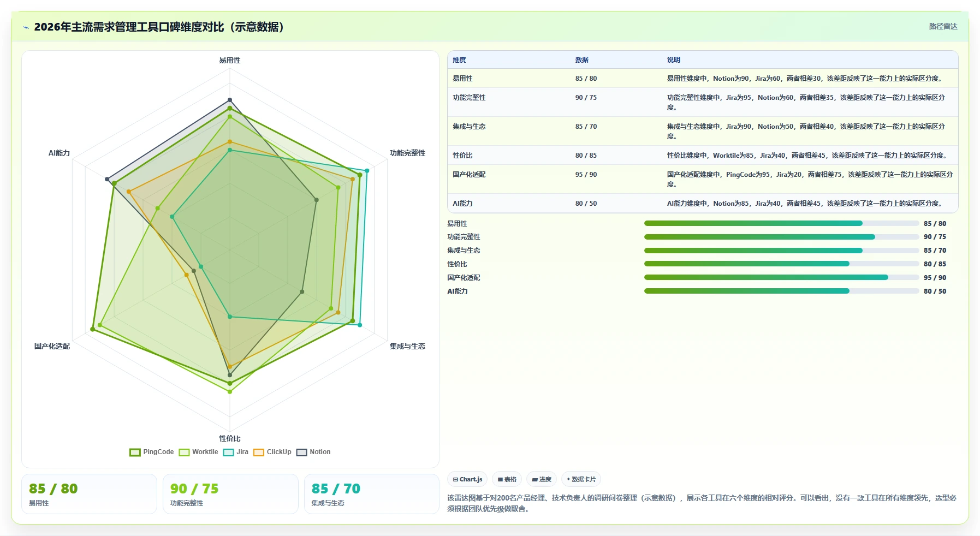Click the 数据卡片 tag chip
The height and width of the screenshot is (536, 980).
pyautogui.click(x=581, y=479)
